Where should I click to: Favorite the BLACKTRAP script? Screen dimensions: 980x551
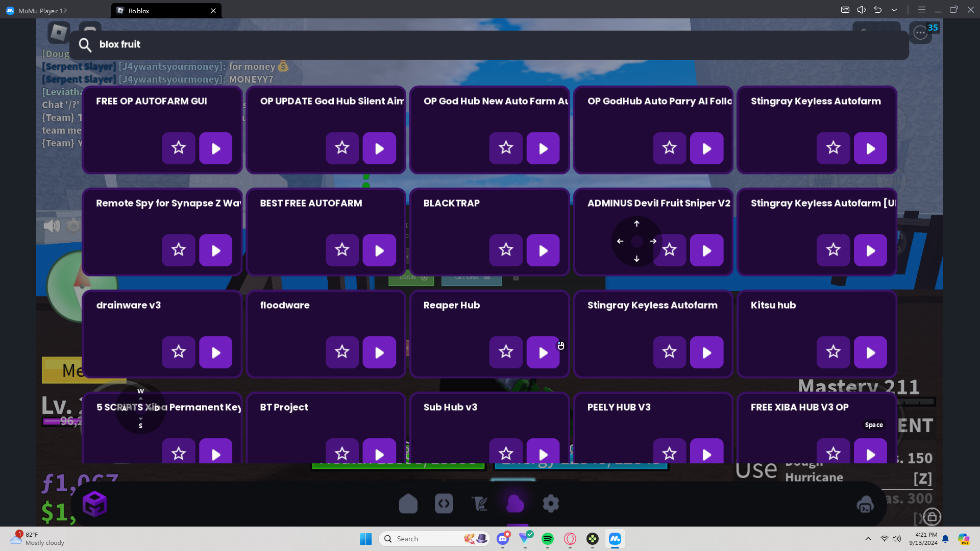pyautogui.click(x=506, y=251)
